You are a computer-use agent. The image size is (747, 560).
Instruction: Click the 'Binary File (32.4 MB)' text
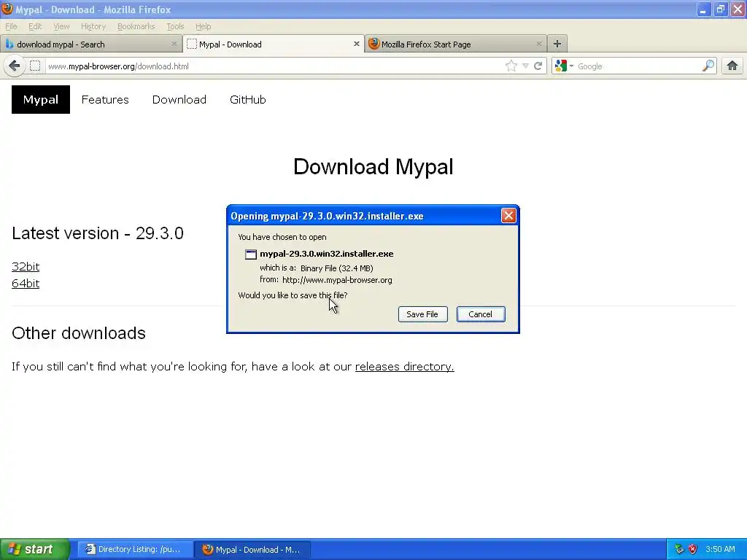(336, 268)
